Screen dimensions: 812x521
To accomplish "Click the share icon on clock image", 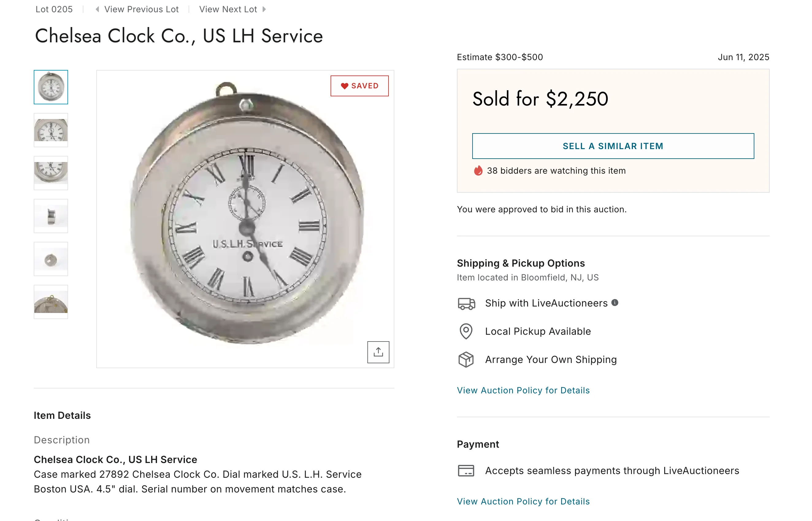I will click(x=378, y=352).
